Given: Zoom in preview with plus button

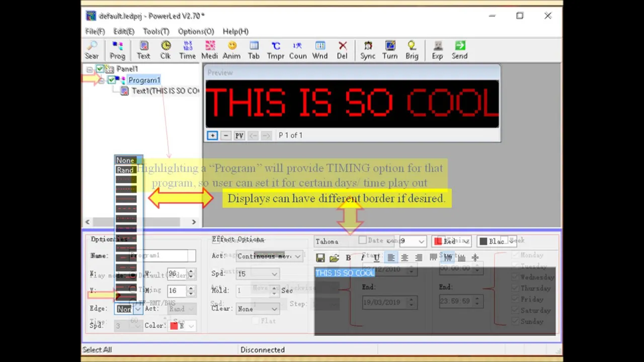Looking at the screenshot, I should click(x=212, y=135).
